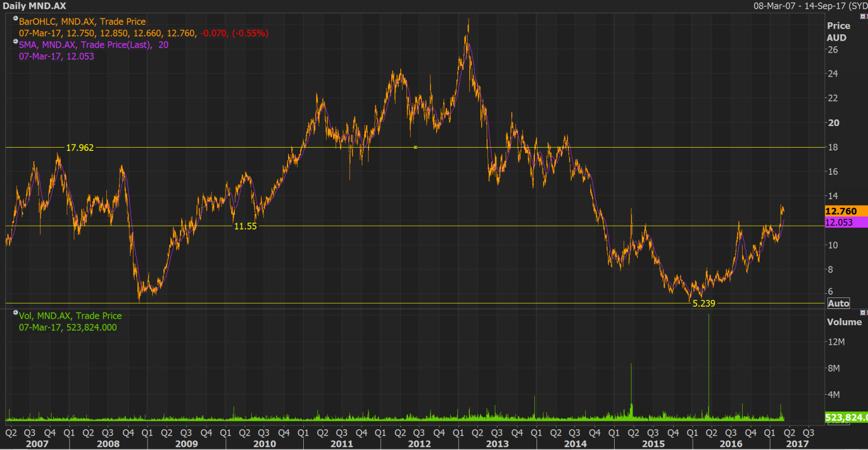Image resolution: width=868 pixels, height=450 pixels.
Task: Click the 26 tick on the price axis
Action: [x=833, y=50]
